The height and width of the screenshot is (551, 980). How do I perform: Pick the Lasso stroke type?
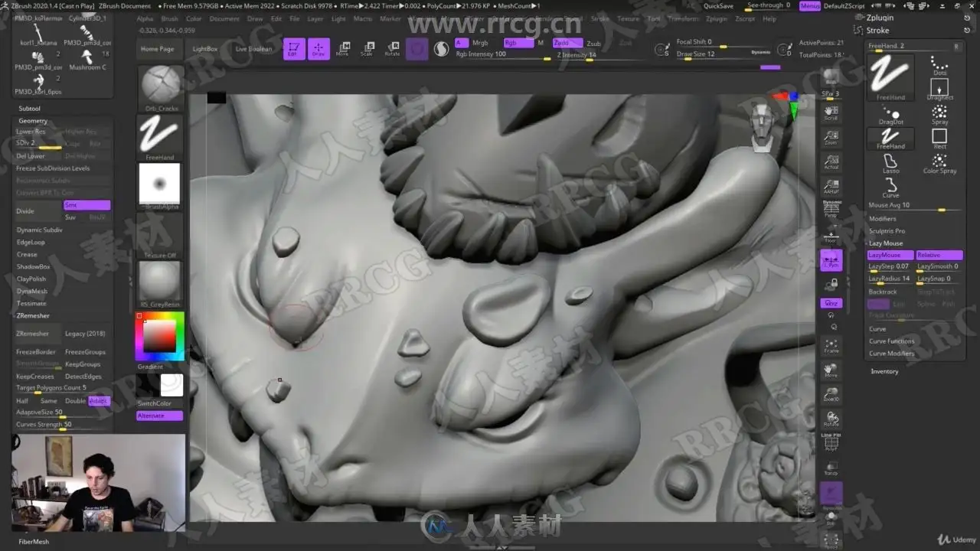891,164
